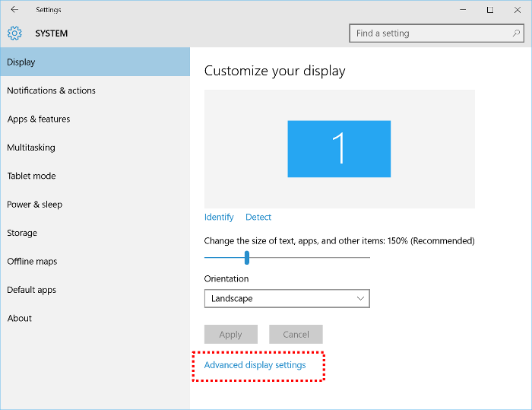The image size is (532, 410).
Task: Click the search magnifier icon
Action: [515, 33]
